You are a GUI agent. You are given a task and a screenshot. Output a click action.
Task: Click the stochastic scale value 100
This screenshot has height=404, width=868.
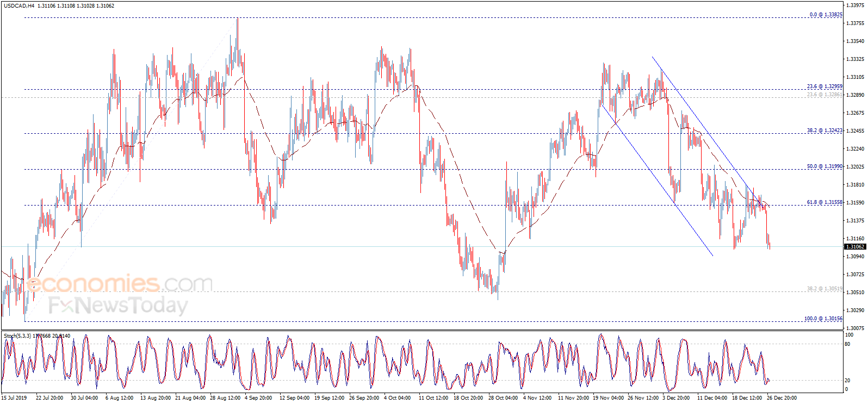(x=848, y=335)
